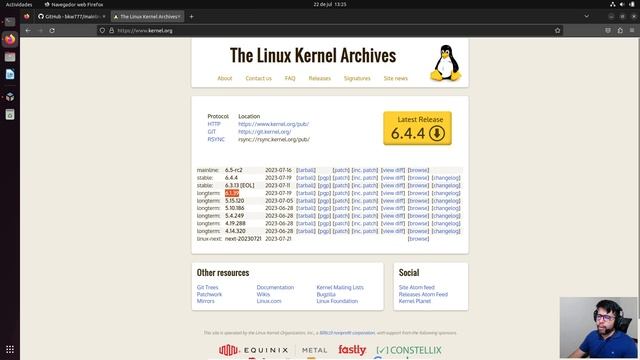Image resolution: width=640 pixels, height=360 pixels.
Task: Open the Trash icon in the dock
Action: (x=10, y=114)
